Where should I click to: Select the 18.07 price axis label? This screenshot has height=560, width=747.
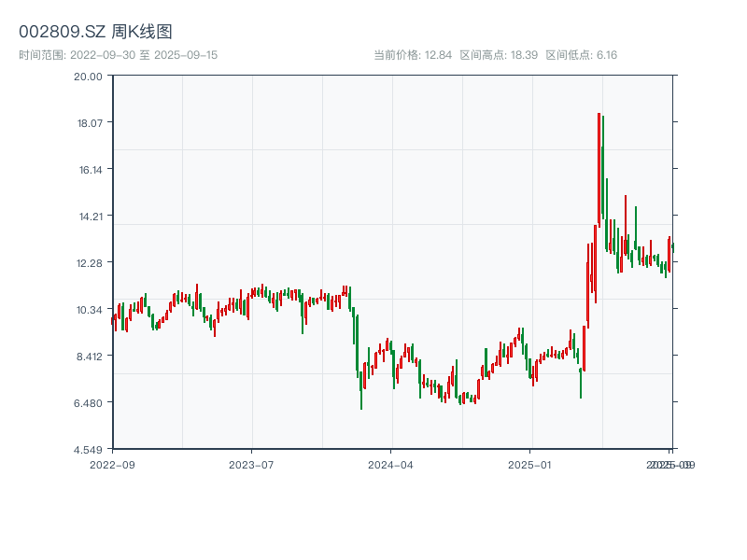coord(88,122)
